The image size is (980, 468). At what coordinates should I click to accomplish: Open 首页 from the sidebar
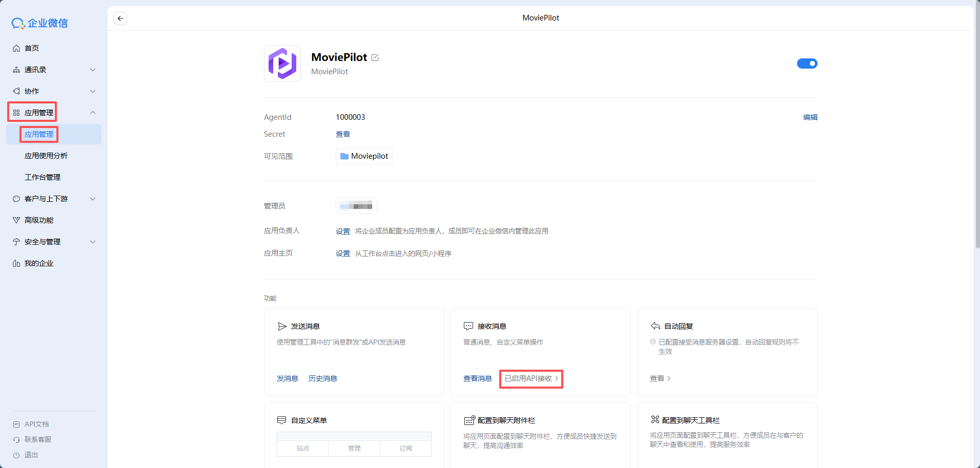[x=32, y=48]
